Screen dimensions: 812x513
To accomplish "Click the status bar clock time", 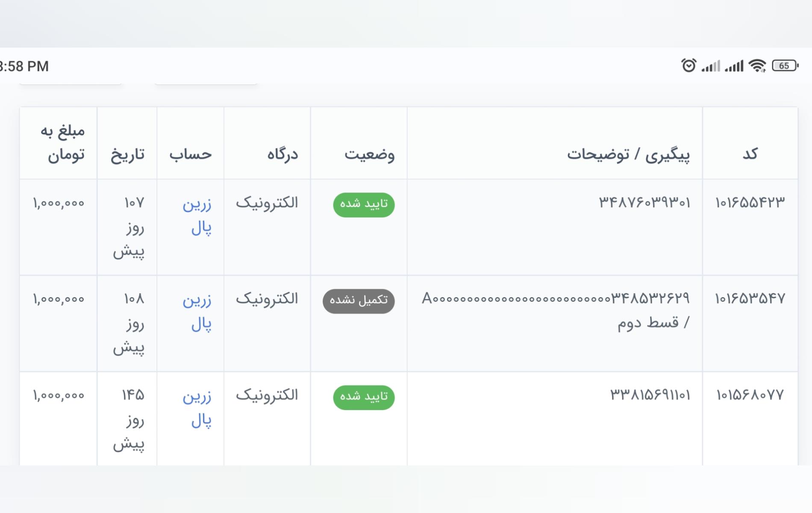I will [25, 66].
